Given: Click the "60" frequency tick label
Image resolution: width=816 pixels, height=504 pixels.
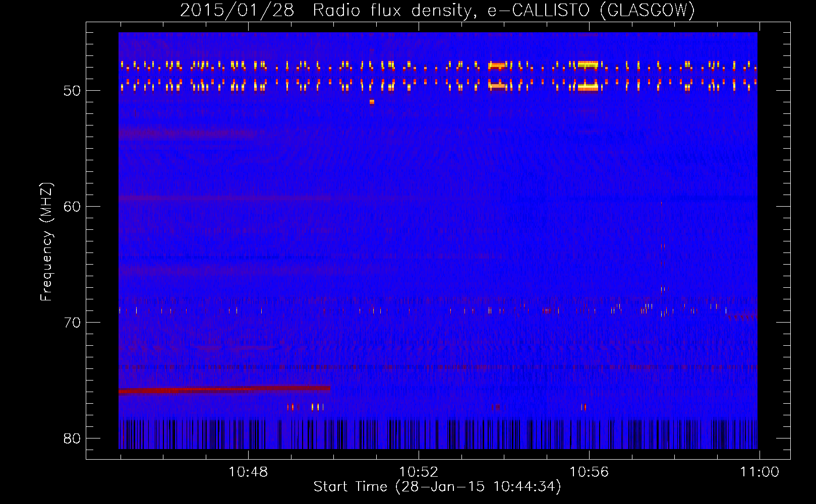Looking at the screenshot, I should (x=72, y=207).
